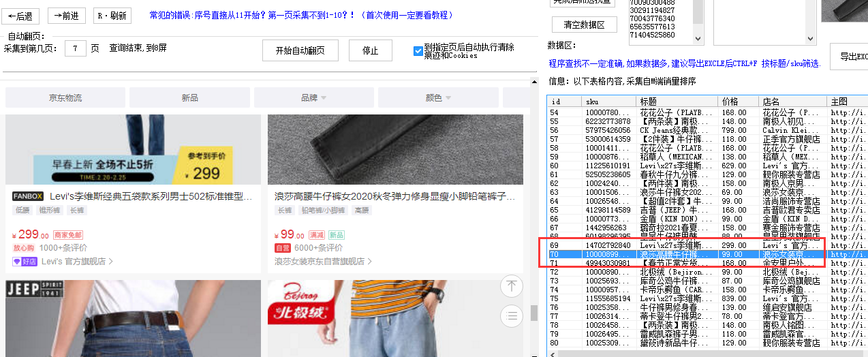Click the 6000+条评价 review count
Screen dimensions: 868x357
[x=318, y=248]
